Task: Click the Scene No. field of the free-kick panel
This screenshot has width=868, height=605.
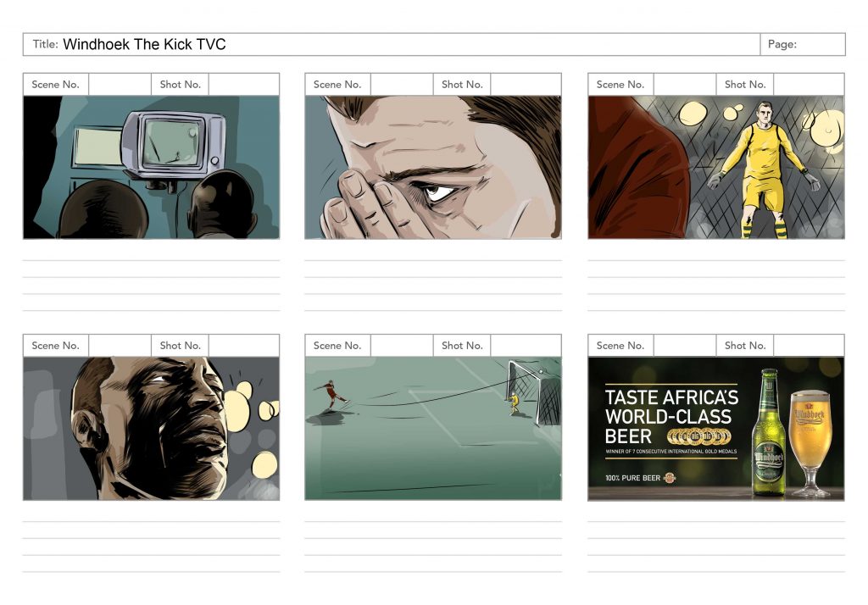Action: click(402, 346)
